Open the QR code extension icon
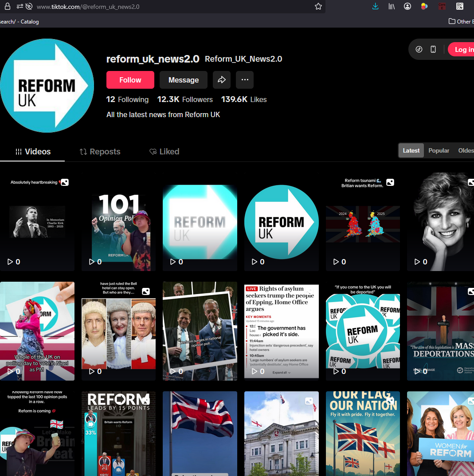The height and width of the screenshot is (476, 474). pos(460,6)
